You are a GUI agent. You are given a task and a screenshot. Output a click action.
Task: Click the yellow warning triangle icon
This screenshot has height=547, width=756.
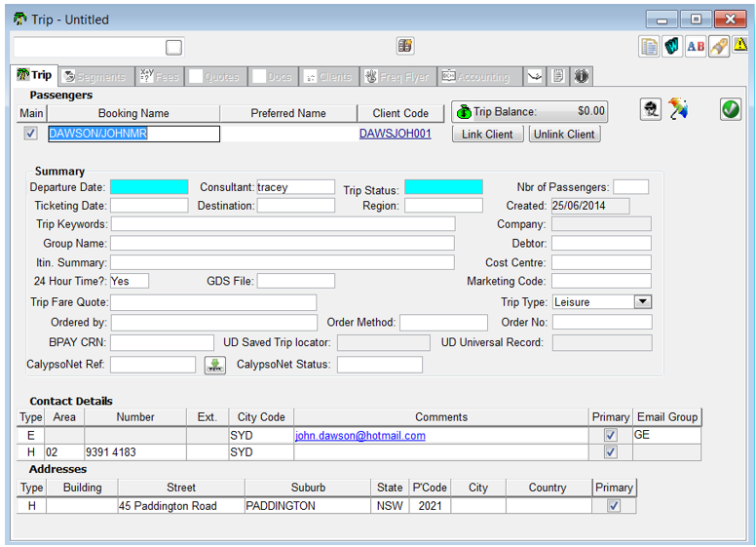(740, 46)
